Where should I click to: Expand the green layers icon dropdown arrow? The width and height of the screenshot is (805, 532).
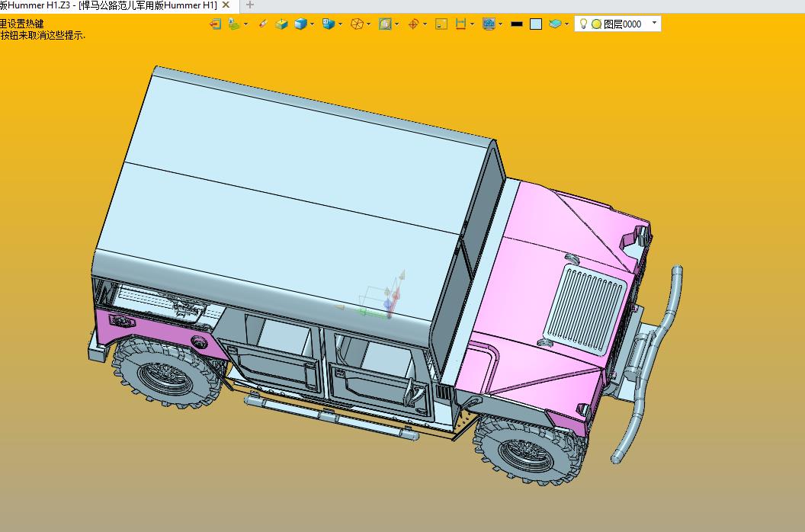click(x=245, y=24)
